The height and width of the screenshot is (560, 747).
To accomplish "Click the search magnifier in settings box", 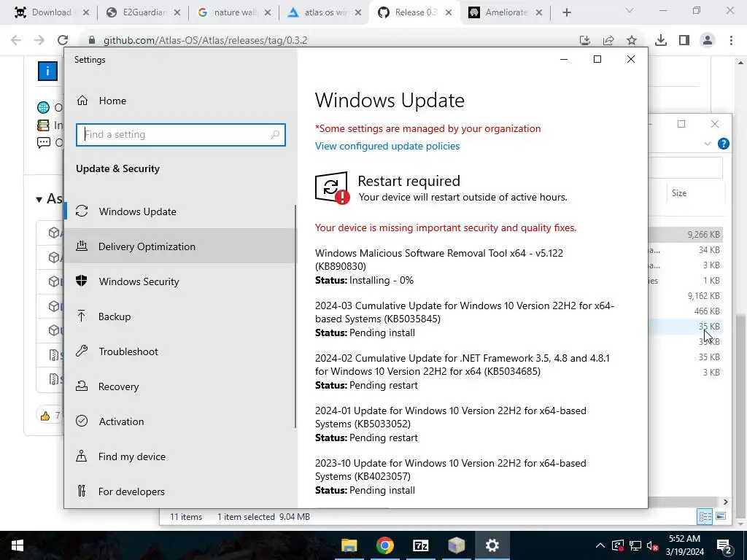I will tap(275, 135).
